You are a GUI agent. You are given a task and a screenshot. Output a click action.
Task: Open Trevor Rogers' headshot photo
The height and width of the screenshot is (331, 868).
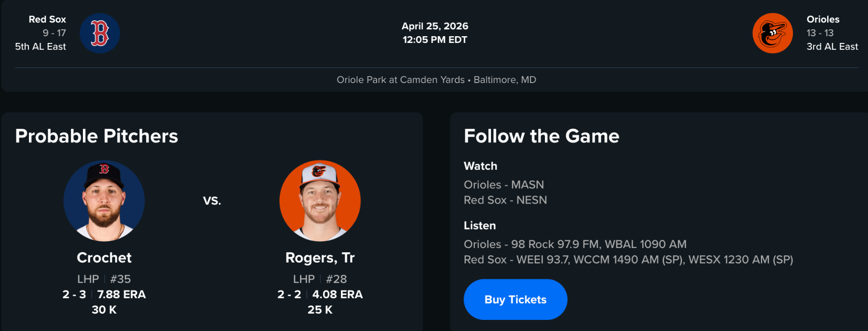(320, 201)
